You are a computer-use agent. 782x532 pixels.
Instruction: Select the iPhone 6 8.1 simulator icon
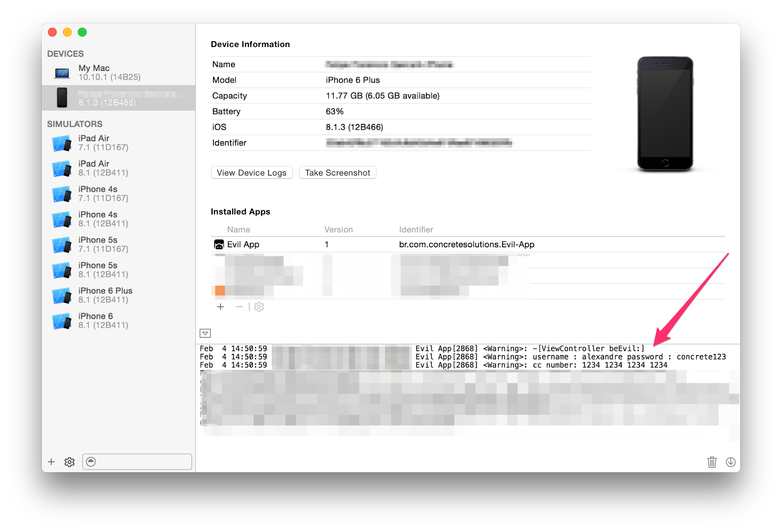click(61, 321)
